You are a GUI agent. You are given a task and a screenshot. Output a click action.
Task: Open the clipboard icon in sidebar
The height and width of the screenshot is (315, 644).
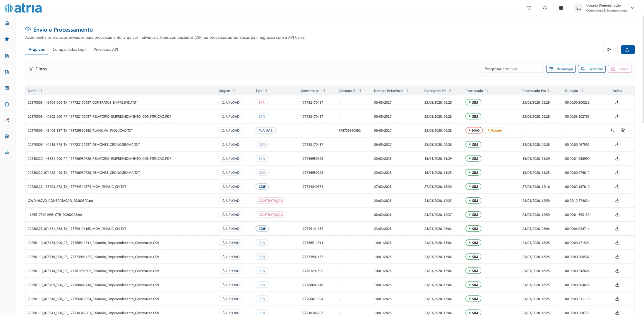pos(7,104)
